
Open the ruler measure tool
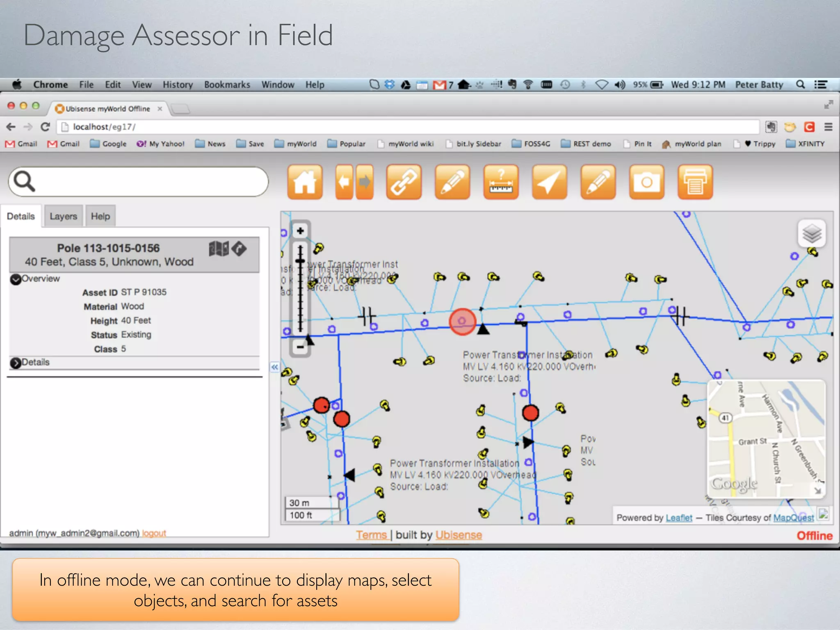(x=501, y=182)
